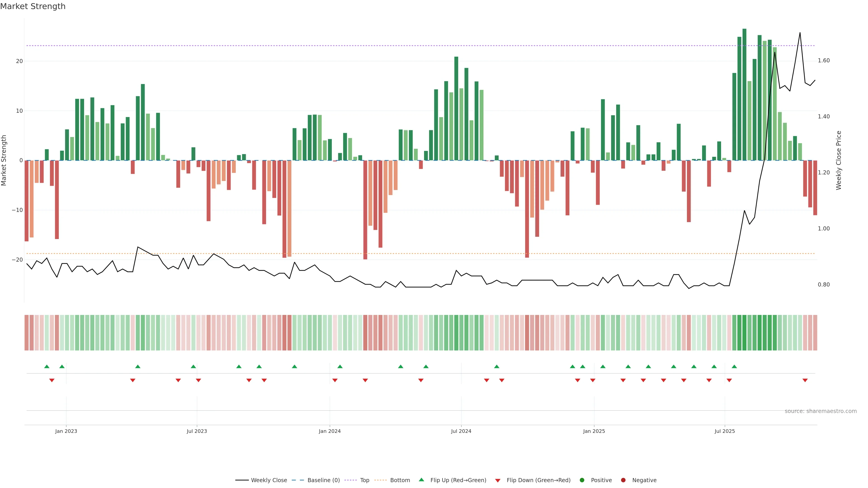Click the source: sharemaestro.com text
Viewport: 868px width, 488px height.
tap(821, 411)
